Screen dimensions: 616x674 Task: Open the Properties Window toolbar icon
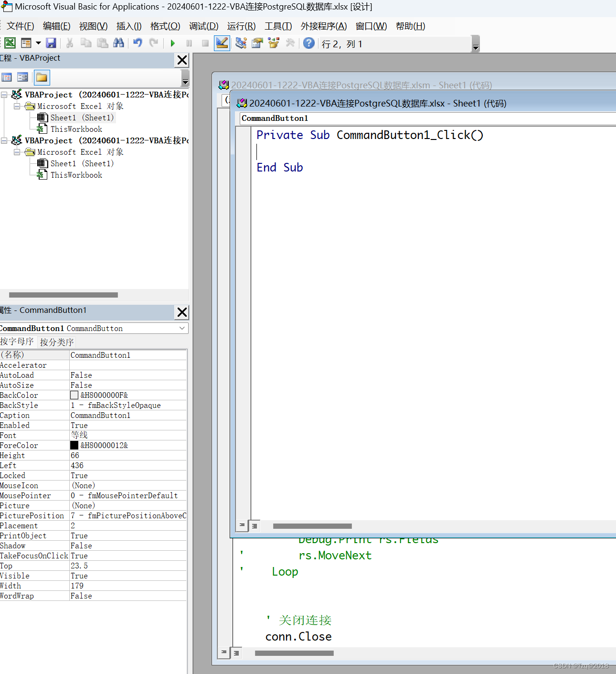257,43
